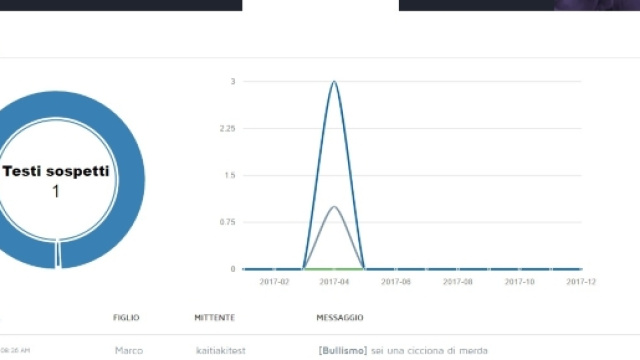Click the message text 'sei una cicciona di merda'
The image size is (640, 360).
click(429, 351)
